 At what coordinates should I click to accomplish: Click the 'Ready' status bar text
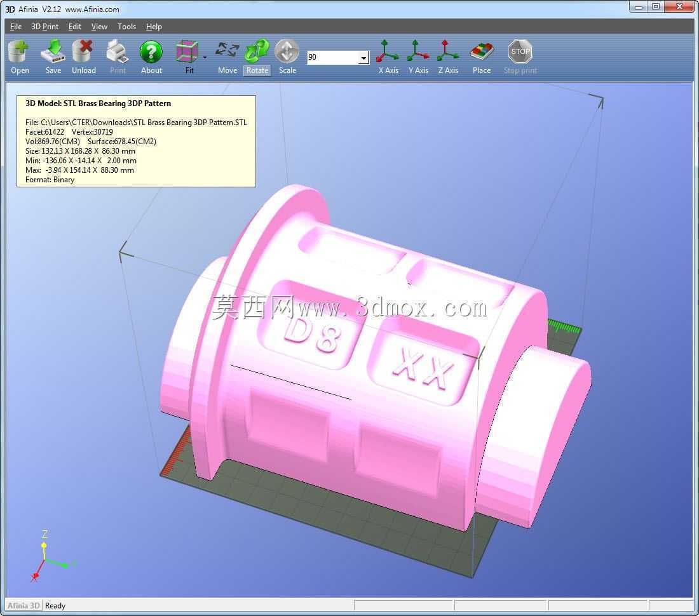[x=55, y=606]
